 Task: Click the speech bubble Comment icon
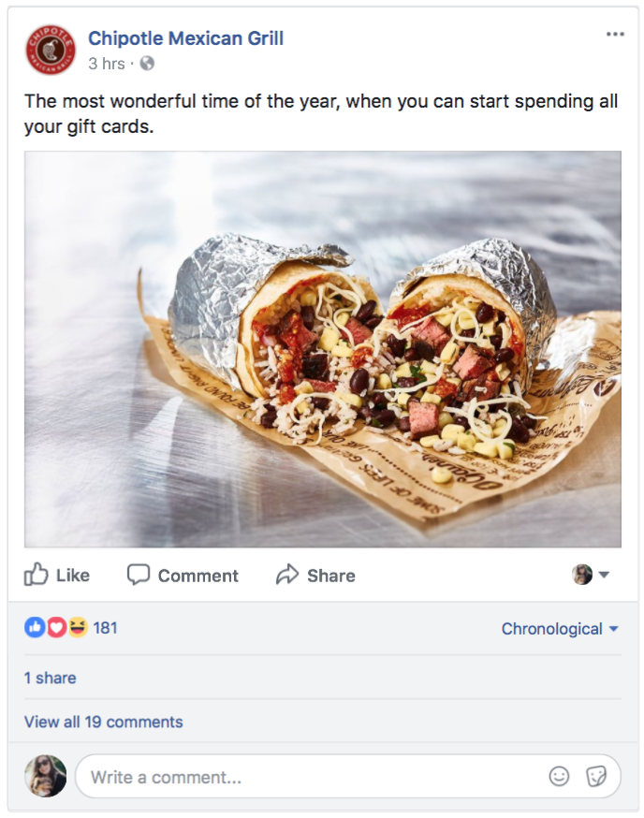point(139,575)
